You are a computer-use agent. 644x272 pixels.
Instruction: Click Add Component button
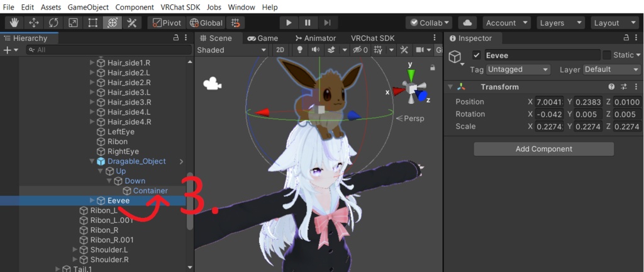tap(544, 149)
